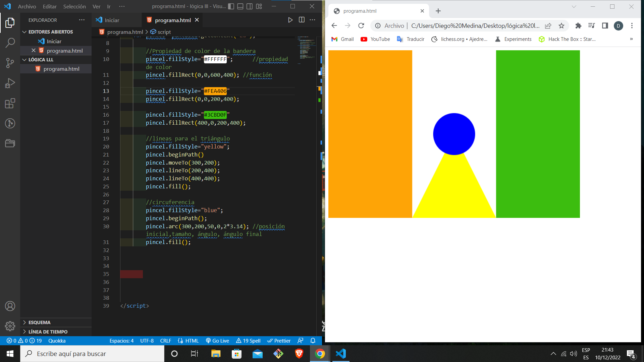644x362 pixels.
Task: Toggle Chrome side panel icon
Action: 605,26
